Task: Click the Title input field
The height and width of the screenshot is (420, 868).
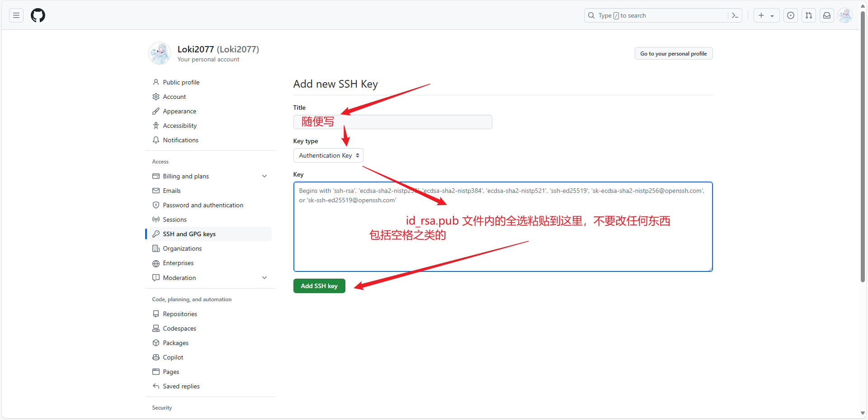Action: [393, 122]
